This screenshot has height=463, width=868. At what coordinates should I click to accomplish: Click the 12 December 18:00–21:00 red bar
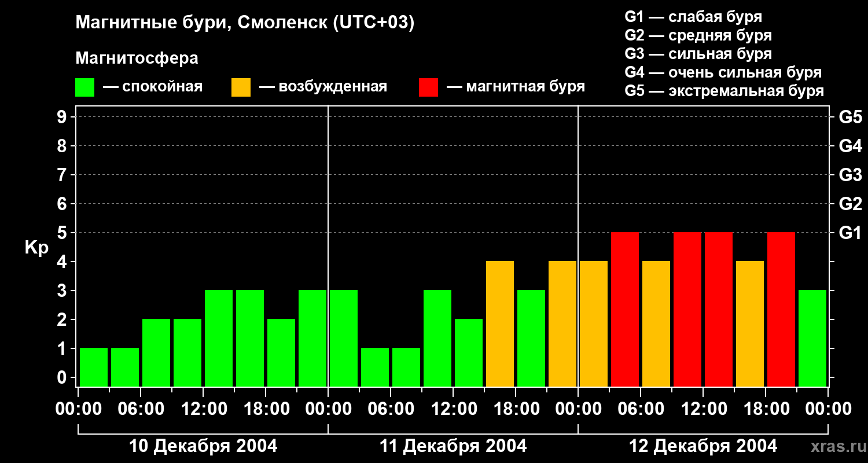[781, 309]
